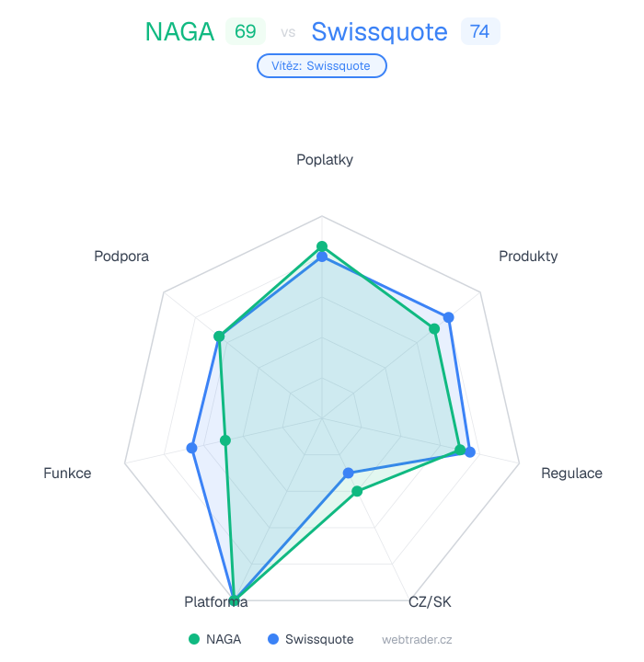This screenshot has width=644, height=662.
Task: Open the webtrader.cz link
Action: tap(417, 639)
